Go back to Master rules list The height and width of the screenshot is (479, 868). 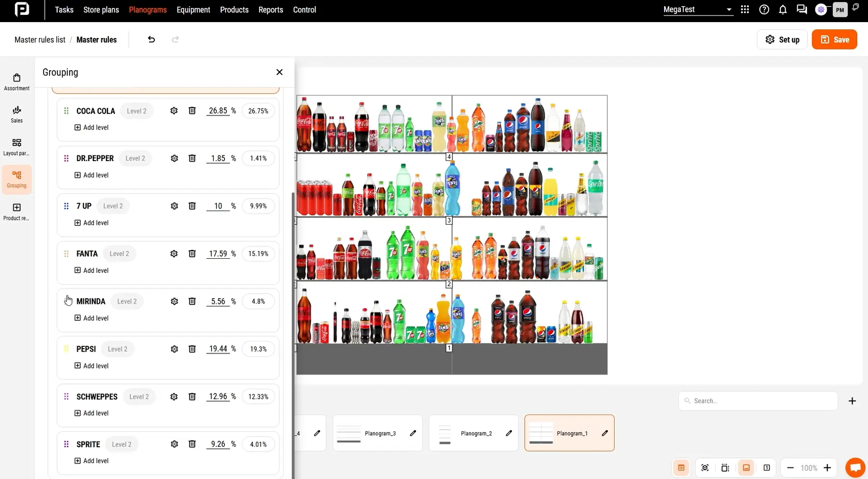tap(40, 39)
